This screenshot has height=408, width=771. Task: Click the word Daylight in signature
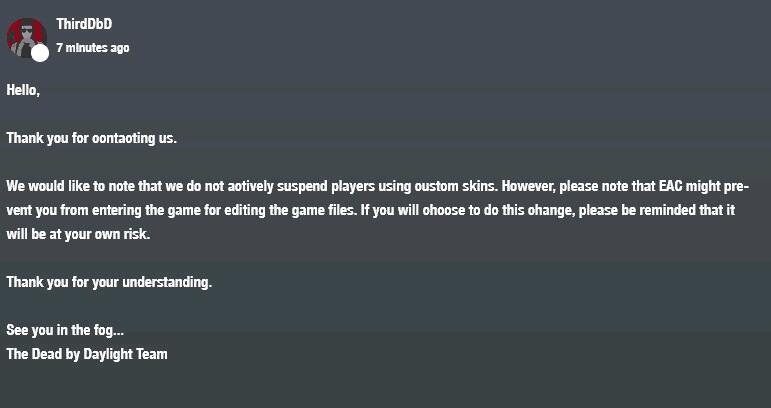tap(111, 354)
